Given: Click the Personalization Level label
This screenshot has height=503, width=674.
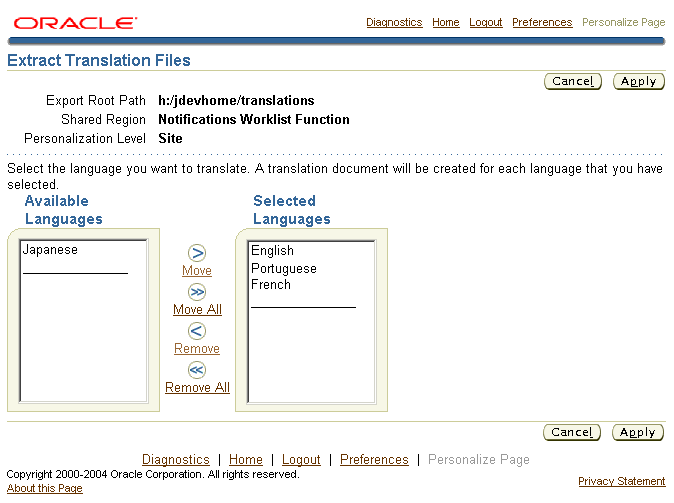Looking at the screenshot, I should tap(85, 138).
